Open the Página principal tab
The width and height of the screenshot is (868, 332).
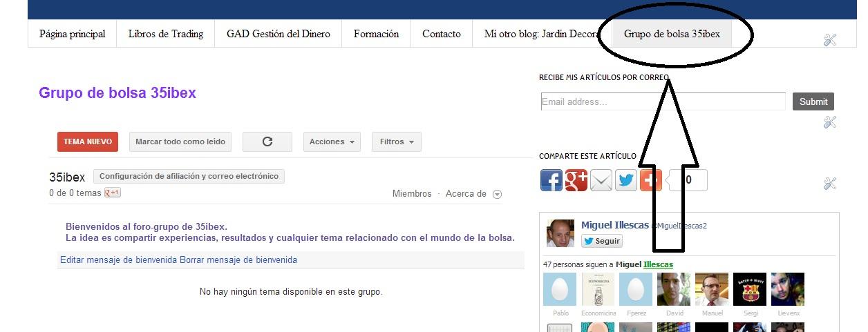pyautogui.click(x=73, y=33)
